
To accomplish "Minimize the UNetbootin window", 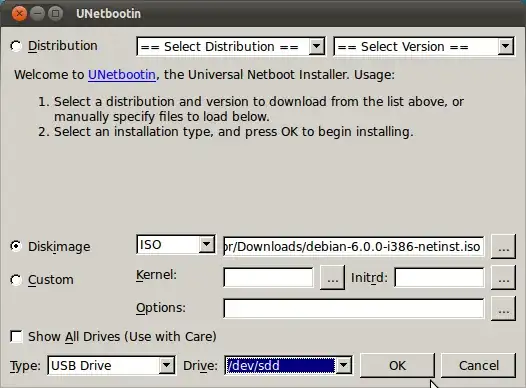I will [37, 14].
